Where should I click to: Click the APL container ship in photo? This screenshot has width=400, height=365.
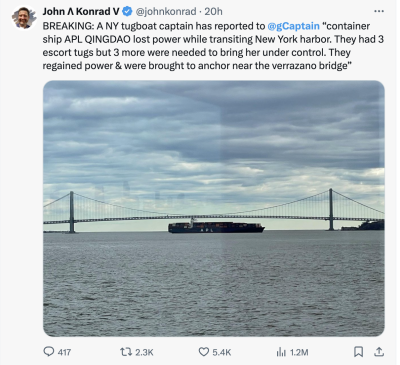pyautogui.click(x=216, y=226)
